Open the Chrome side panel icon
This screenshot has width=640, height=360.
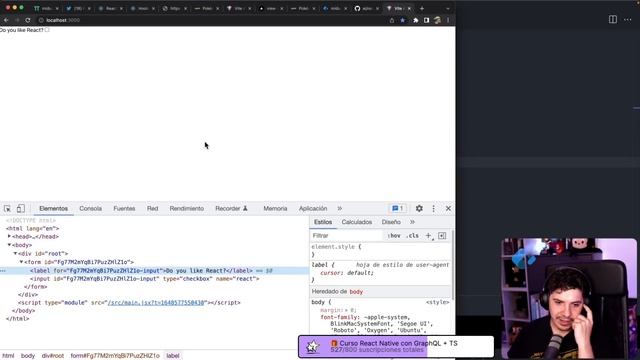pos(427,20)
